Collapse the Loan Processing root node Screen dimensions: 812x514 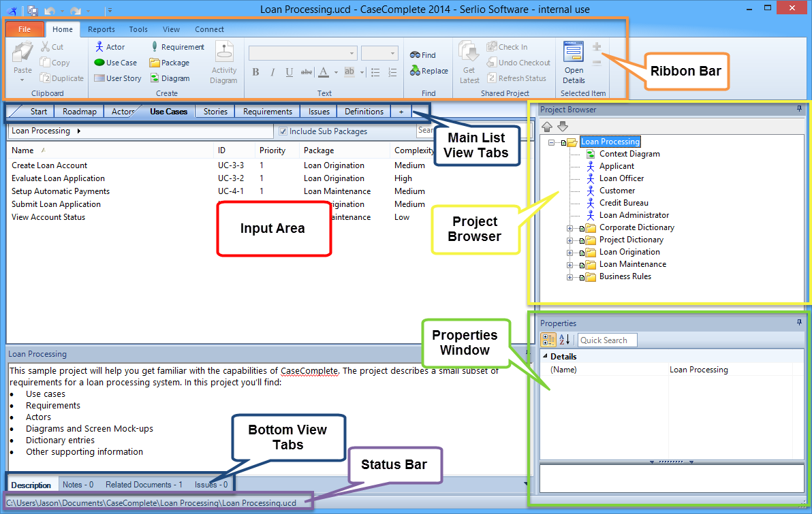(552, 142)
